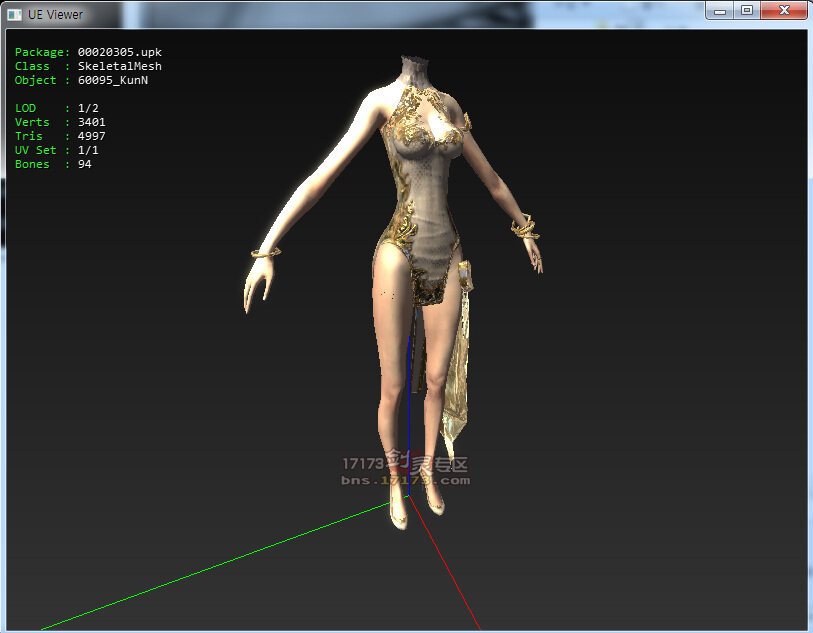The height and width of the screenshot is (633, 813).
Task: Click the package name 00020305.upk
Action: click(x=120, y=52)
